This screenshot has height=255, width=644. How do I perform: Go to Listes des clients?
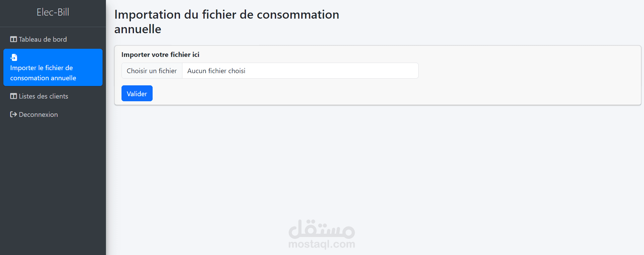click(x=43, y=96)
